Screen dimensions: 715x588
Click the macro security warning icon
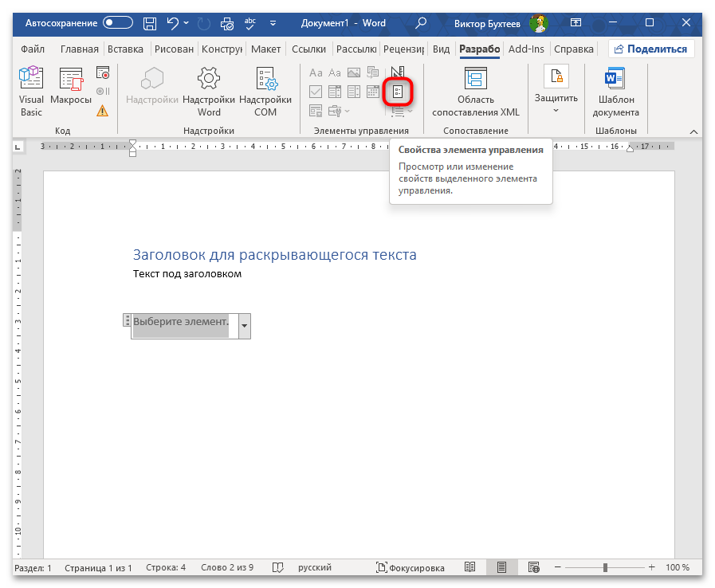(x=102, y=111)
